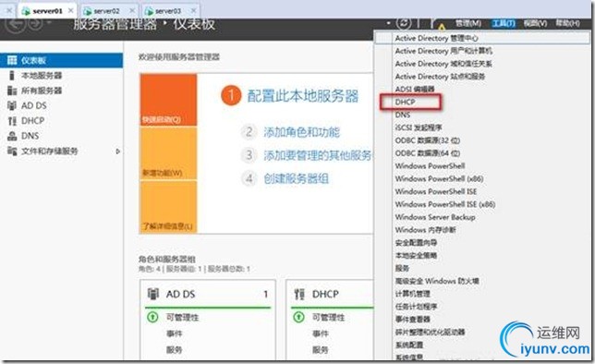Click the All Servers (所有服务器) icon
Image resolution: width=595 pixels, height=364 pixels.
(12, 91)
